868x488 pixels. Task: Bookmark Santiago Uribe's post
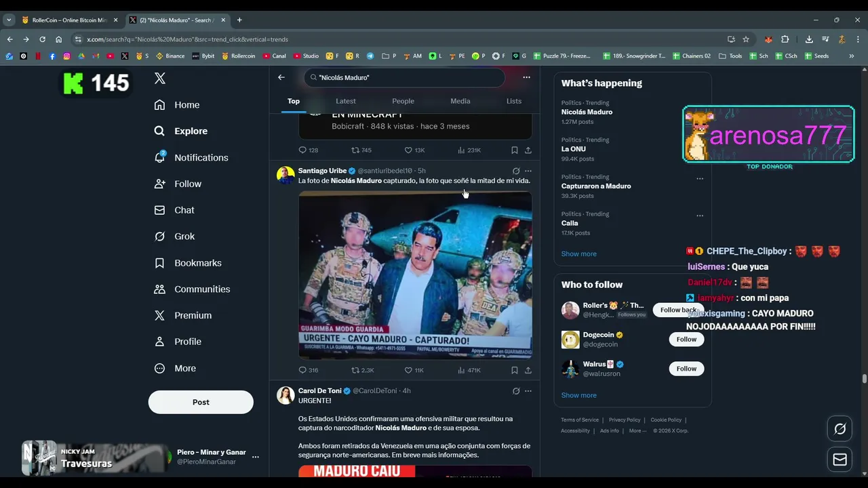tap(515, 370)
